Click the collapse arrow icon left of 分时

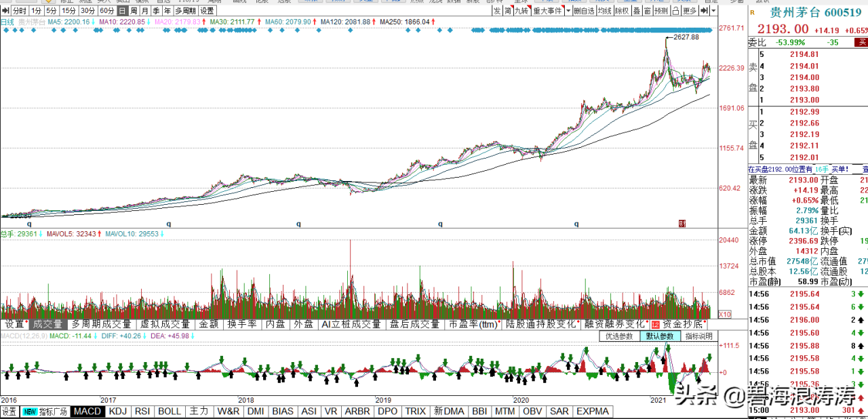click(5, 11)
